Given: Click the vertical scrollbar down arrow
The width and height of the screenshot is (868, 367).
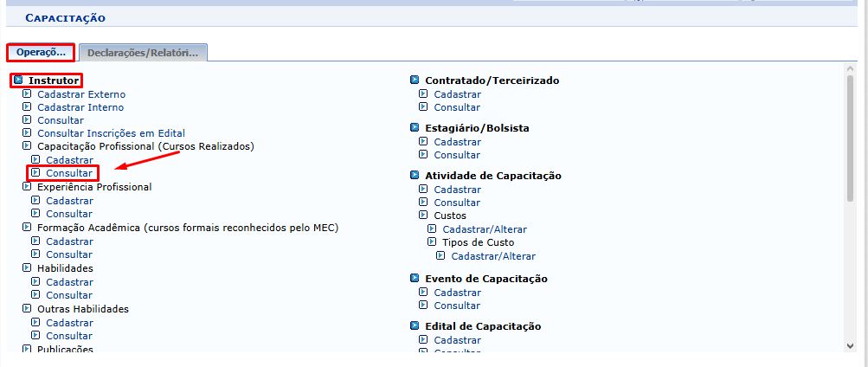Looking at the screenshot, I should coord(851,345).
